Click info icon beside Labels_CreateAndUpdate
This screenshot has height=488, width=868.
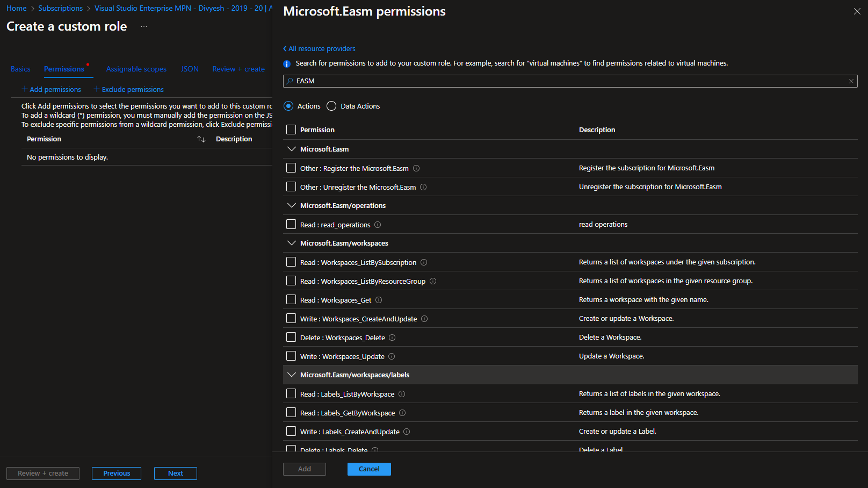tap(407, 432)
